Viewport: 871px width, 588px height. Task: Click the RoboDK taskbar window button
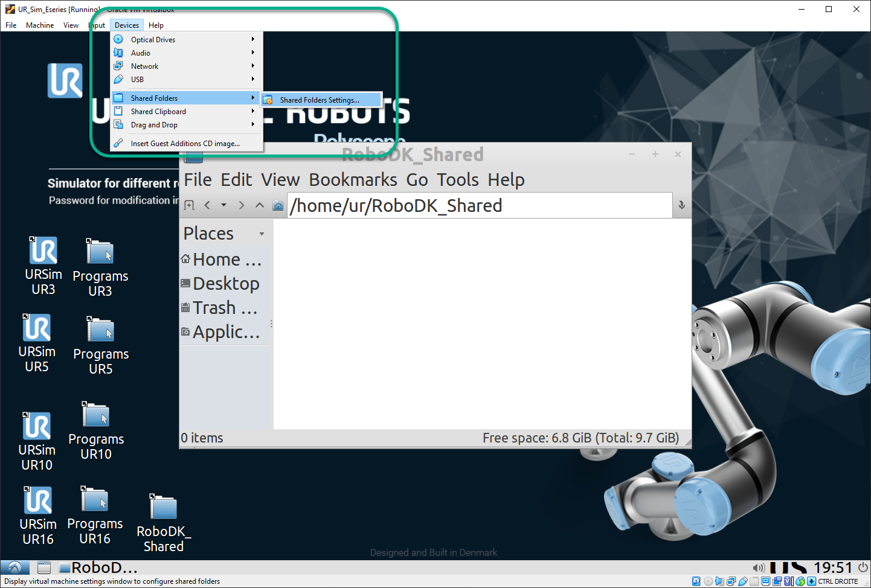[x=99, y=567]
